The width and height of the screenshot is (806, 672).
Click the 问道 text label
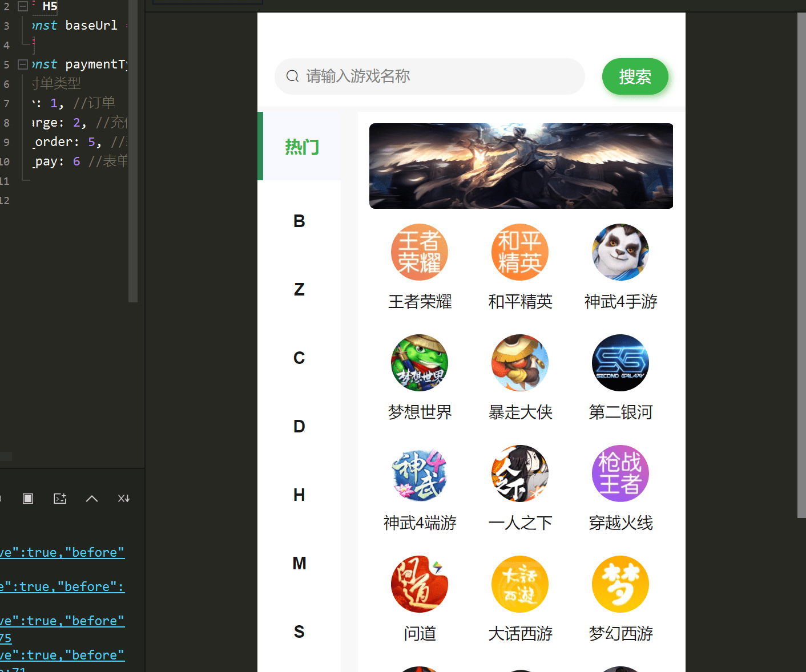coord(420,633)
